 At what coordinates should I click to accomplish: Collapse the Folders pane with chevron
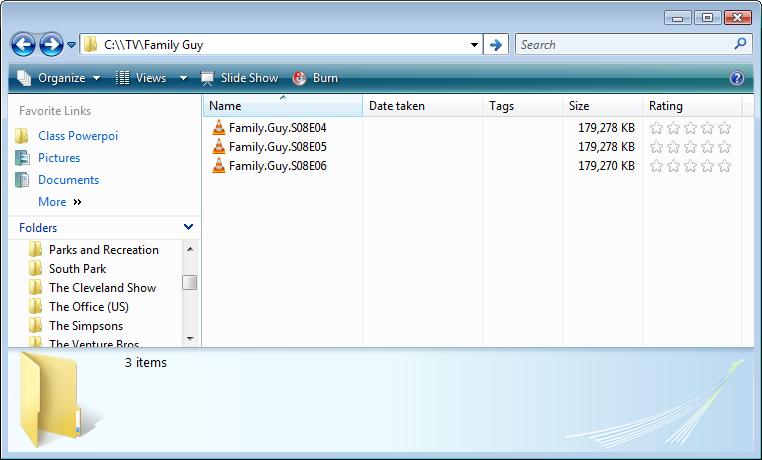[189, 227]
